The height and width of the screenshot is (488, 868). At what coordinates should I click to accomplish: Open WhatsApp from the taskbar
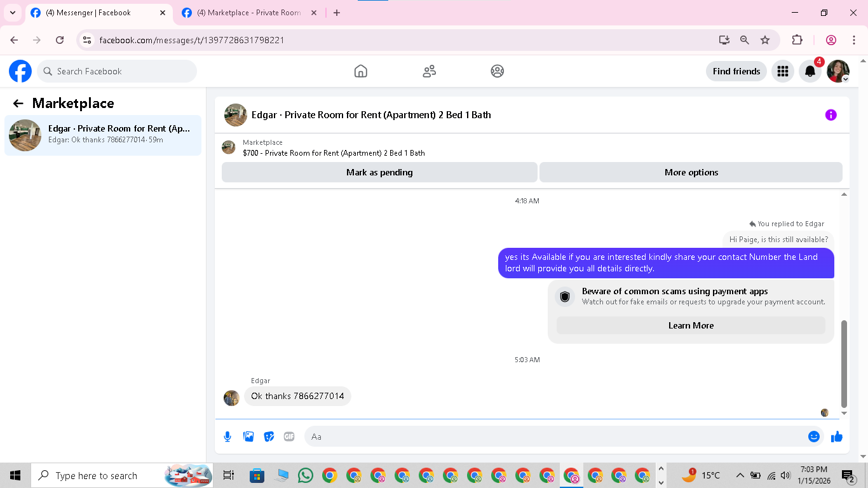click(x=305, y=475)
